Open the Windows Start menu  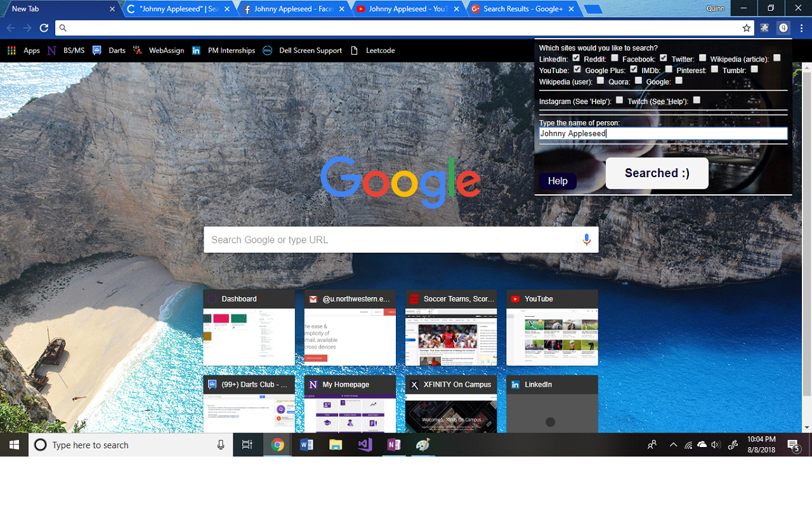[14, 445]
